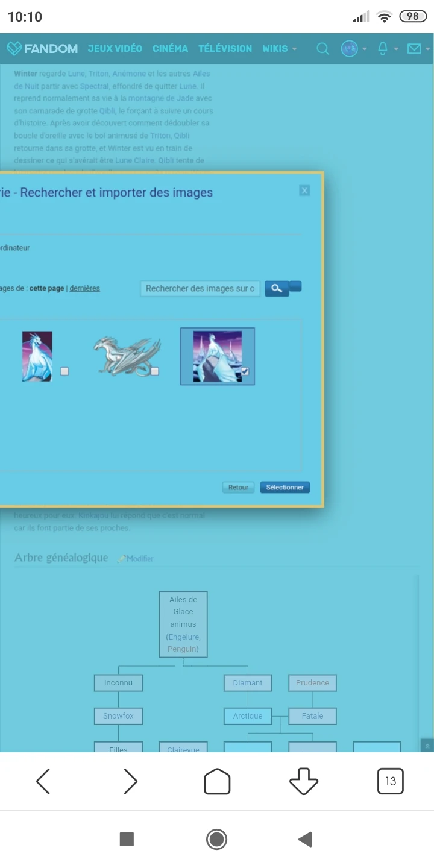Focus the "Rechercher des images" search field
This screenshot has height=868, width=434.
(x=200, y=289)
